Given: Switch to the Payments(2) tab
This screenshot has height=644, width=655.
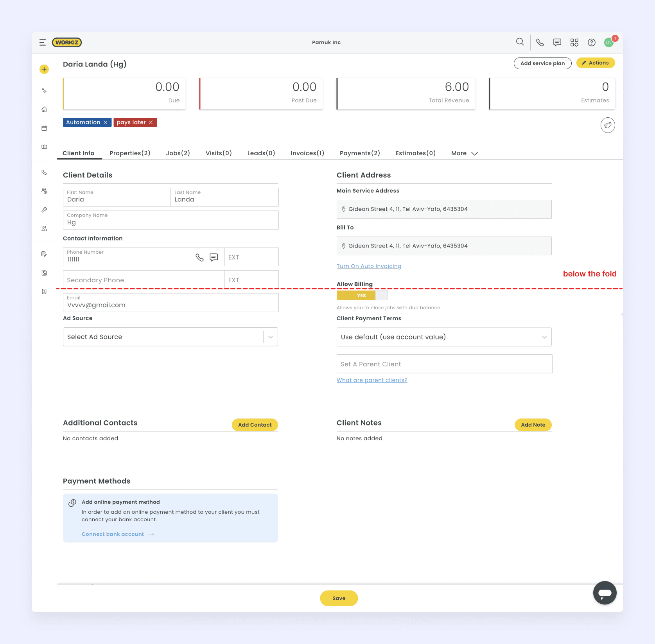Looking at the screenshot, I should (360, 153).
